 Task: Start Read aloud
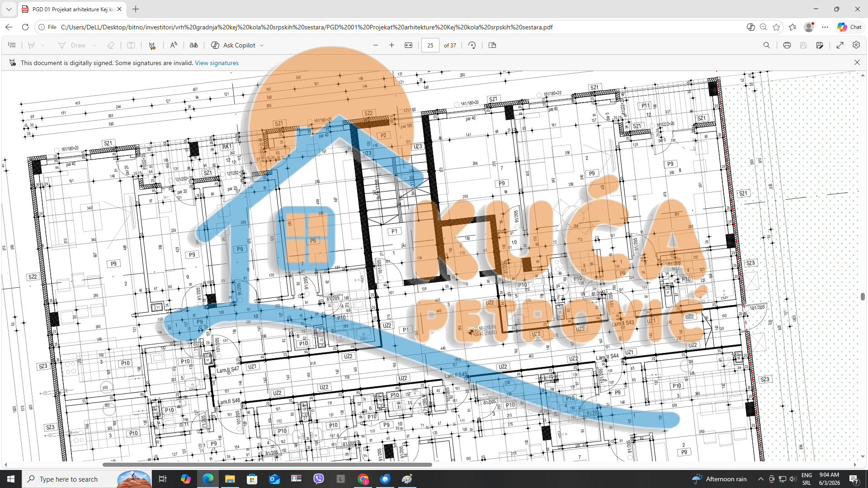point(174,45)
